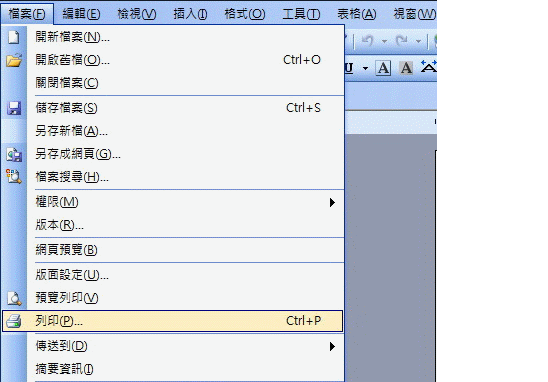Expand the 傳送到(D) submenu arrow

pyautogui.click(x=332, y=346)
